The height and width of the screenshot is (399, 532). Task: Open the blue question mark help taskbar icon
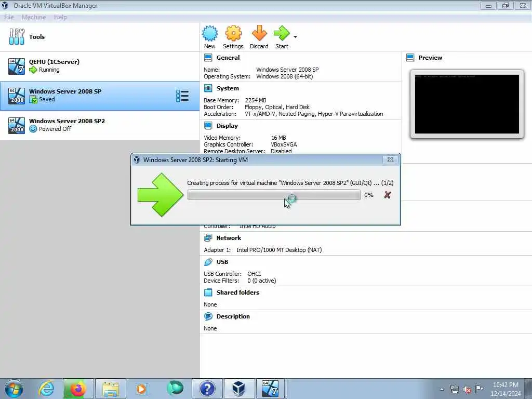pos(207,389)
